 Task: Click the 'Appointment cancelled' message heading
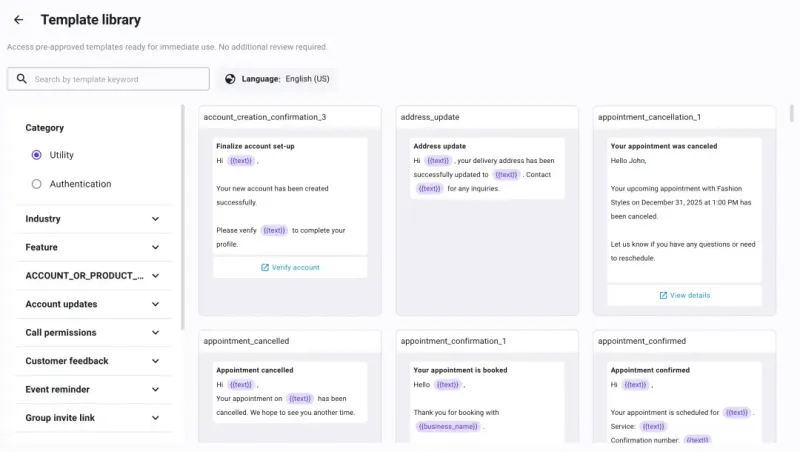(255, 370)
